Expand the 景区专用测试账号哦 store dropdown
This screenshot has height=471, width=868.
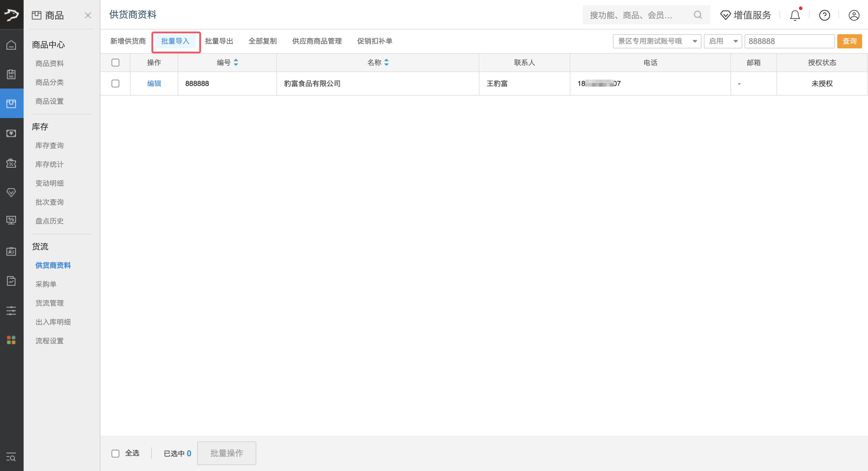pyautogui.click(x=656, y=41)
